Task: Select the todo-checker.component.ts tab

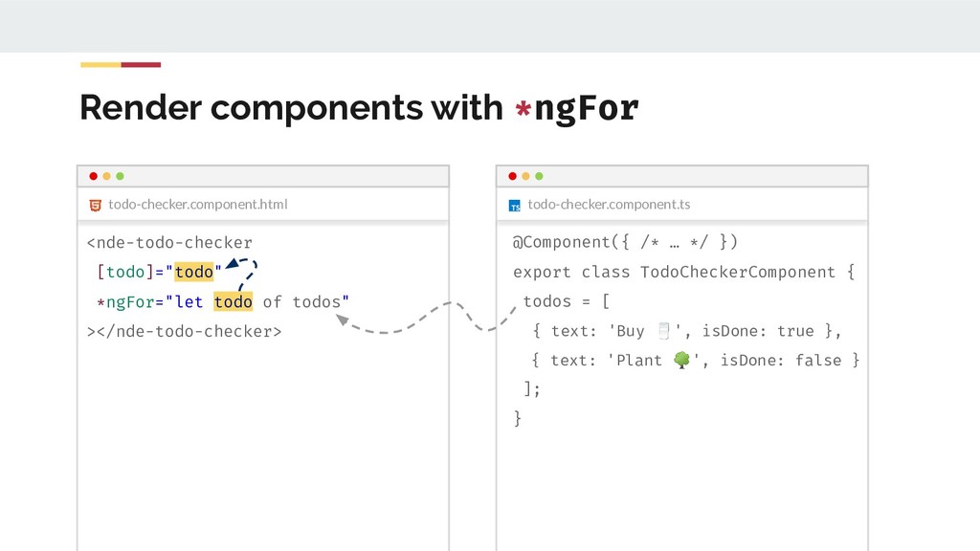Action: tap(609, 205)
